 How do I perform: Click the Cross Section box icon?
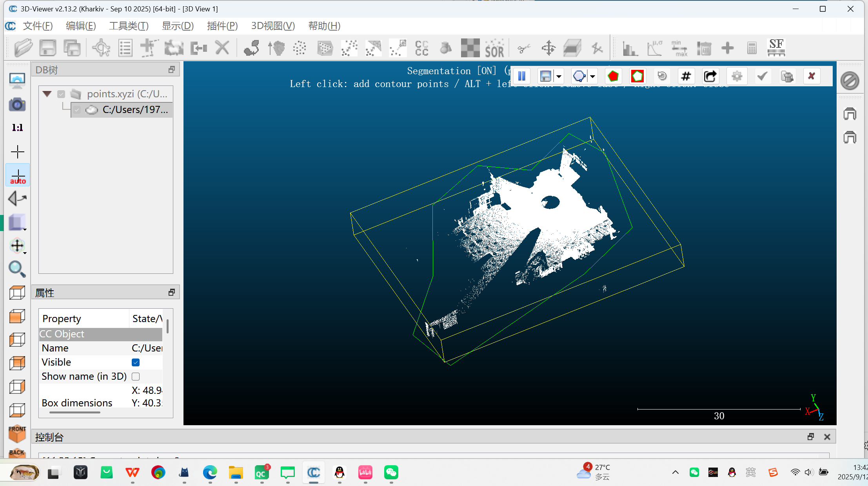click(x=572, y=48)
